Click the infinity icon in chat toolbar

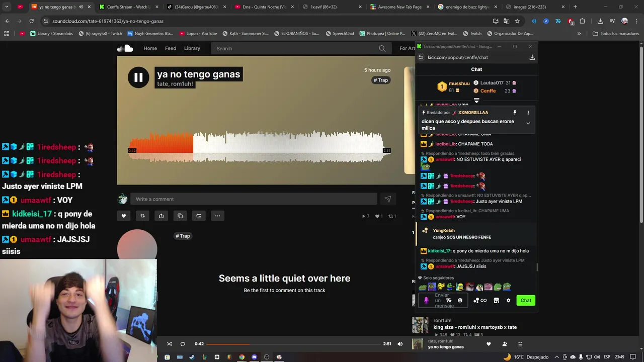pyautogui.click(x=484, y=300)
